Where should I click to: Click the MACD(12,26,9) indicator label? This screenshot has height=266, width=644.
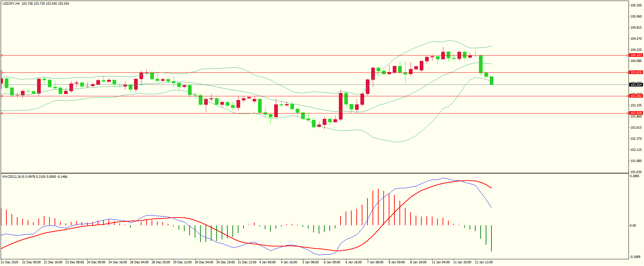pyautogui.click(x=13, y=177)
